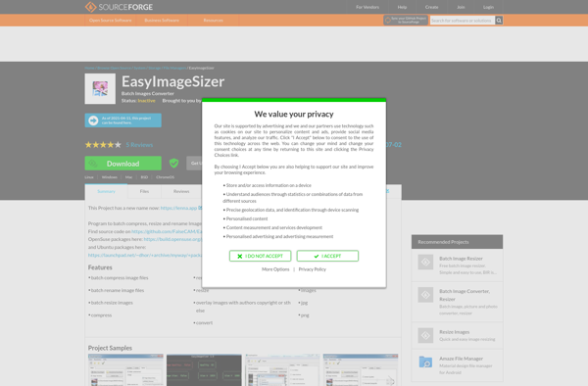Click 'batch compress image files' feature text
588x386 pixels.
click(x=120, y=278)
